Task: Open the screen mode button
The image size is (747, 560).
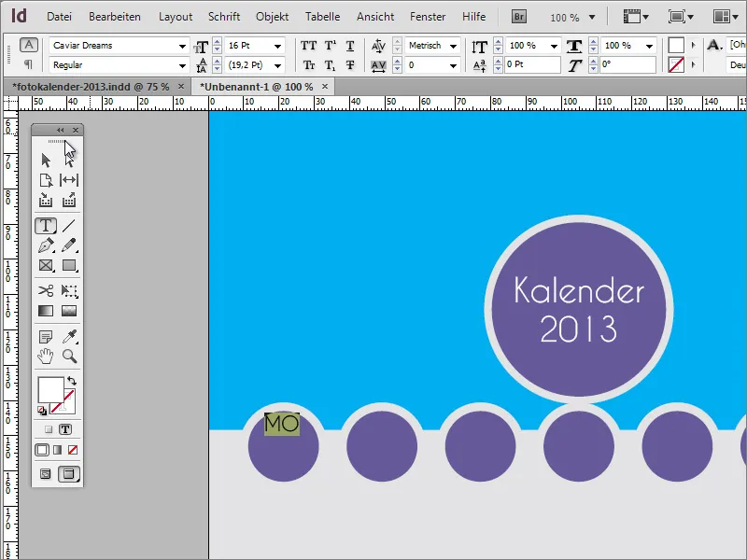Action: 681,17
